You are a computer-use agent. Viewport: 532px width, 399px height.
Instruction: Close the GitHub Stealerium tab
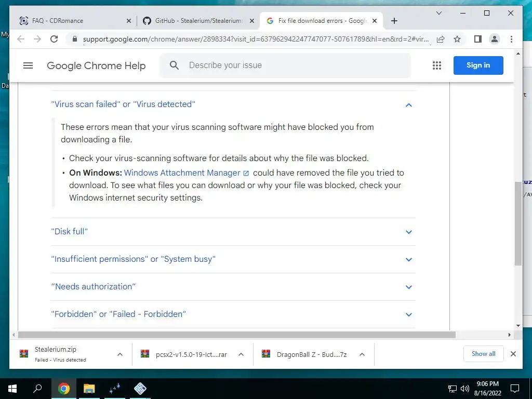pyautogui.click(x=252, y=21)
